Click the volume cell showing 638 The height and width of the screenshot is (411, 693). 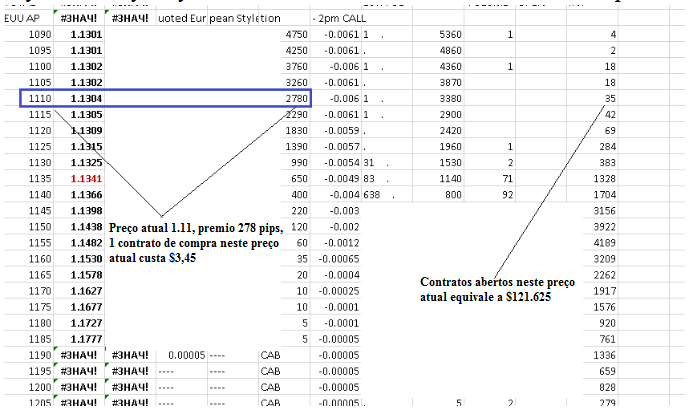pos(374,195)
